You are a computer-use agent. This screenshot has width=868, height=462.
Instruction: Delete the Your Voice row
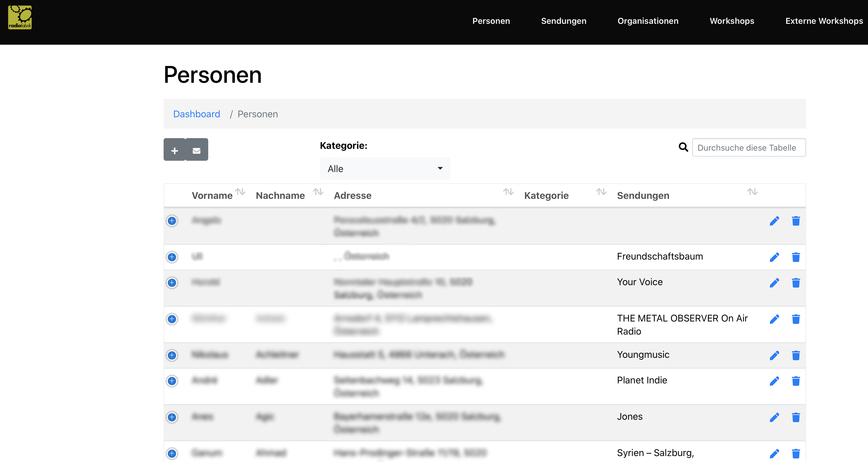pos(795,283)
